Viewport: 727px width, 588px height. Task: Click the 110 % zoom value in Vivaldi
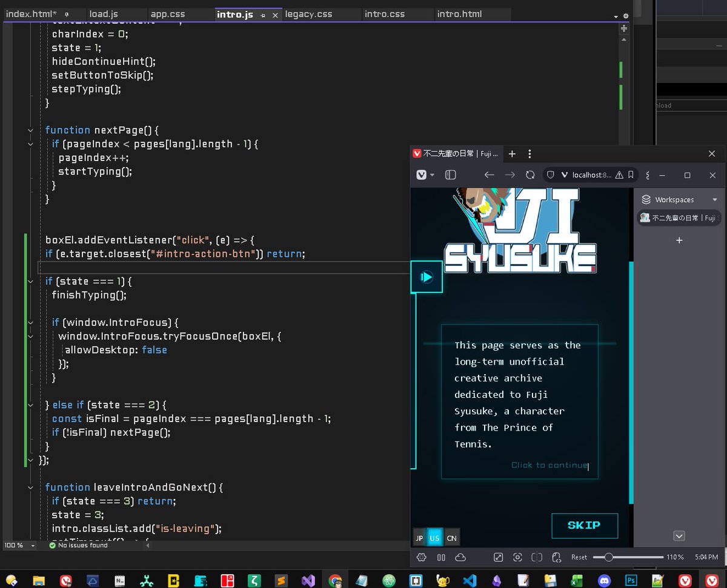coord(675,557)
